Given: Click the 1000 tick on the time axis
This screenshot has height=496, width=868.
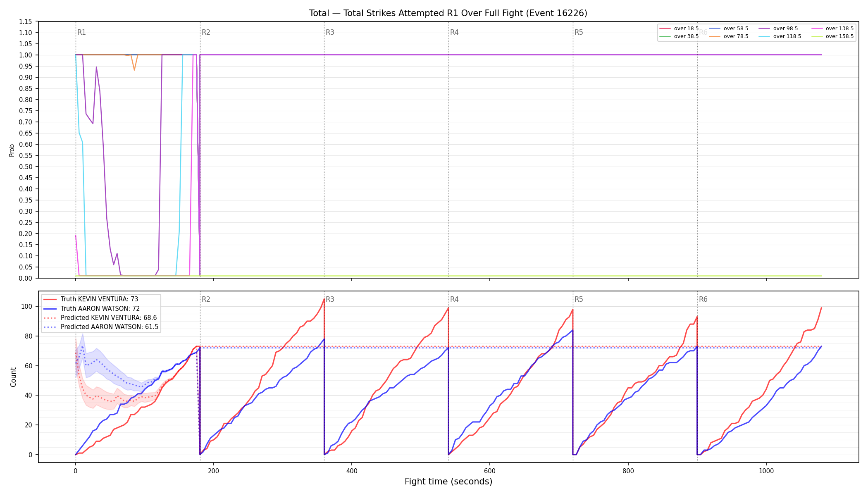Looking at the screenshot, I should (766, 471).
